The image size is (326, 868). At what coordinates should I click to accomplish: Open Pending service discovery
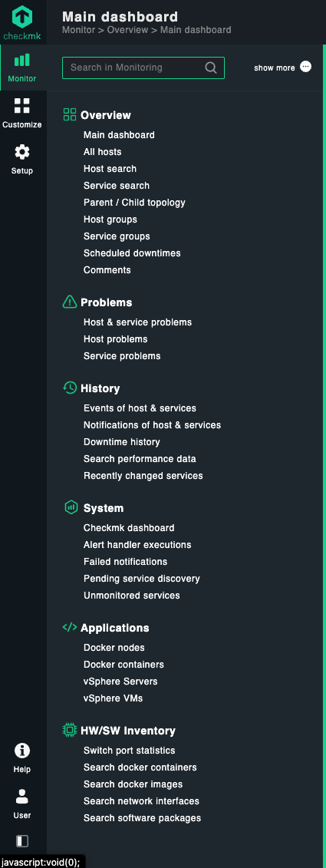tap(142, 579)
